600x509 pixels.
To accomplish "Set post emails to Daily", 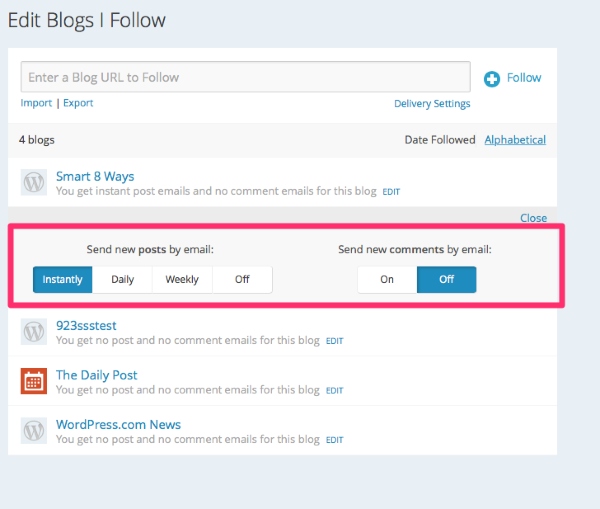I will tap(123, 280).
